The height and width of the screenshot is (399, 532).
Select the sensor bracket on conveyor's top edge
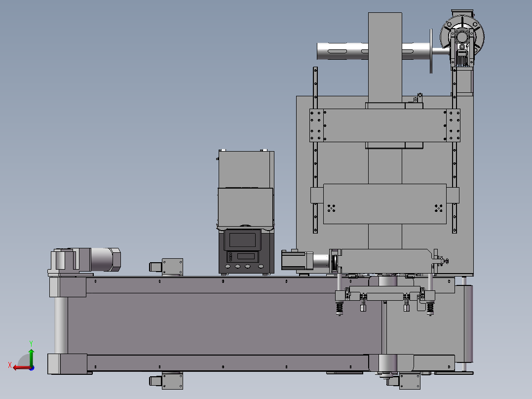pos(166,267)
